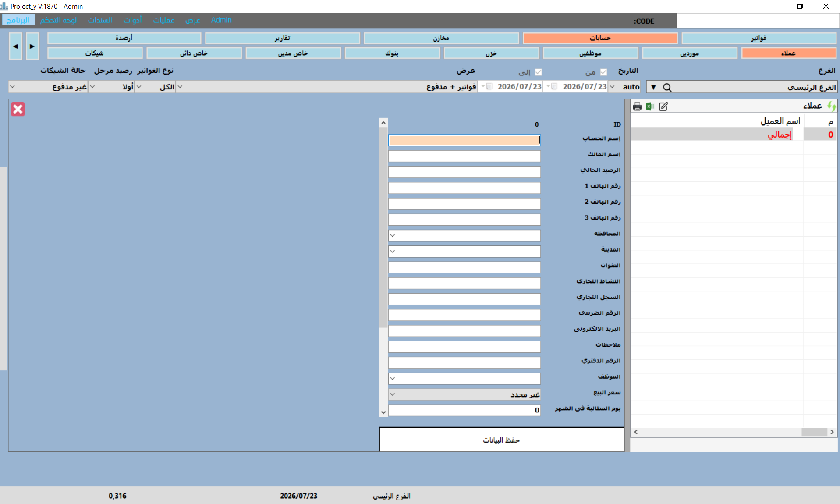Open the عمليات menu
This screenshot has height=504, width=840.
coord(163,20)
